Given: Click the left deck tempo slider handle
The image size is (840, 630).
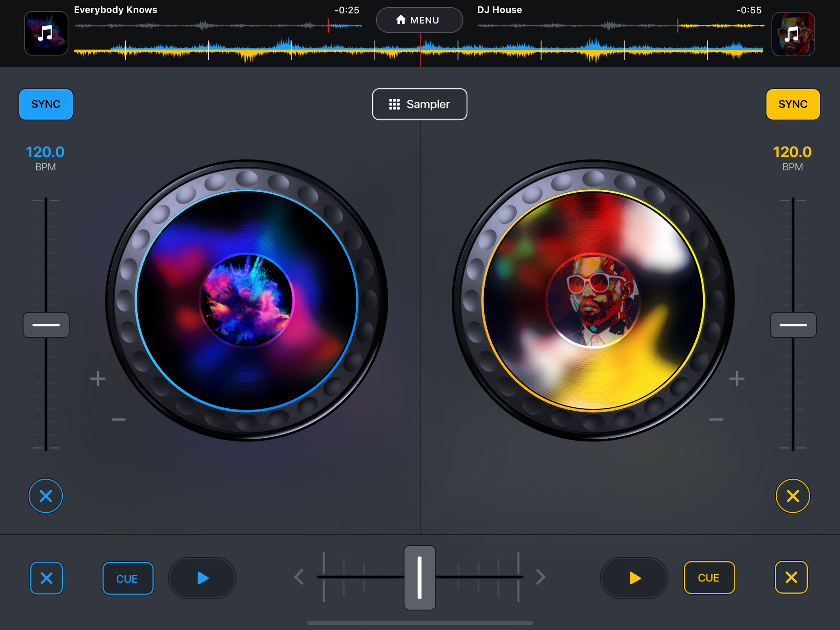Looking at the screenshot, I should click(x=46, y=325).
